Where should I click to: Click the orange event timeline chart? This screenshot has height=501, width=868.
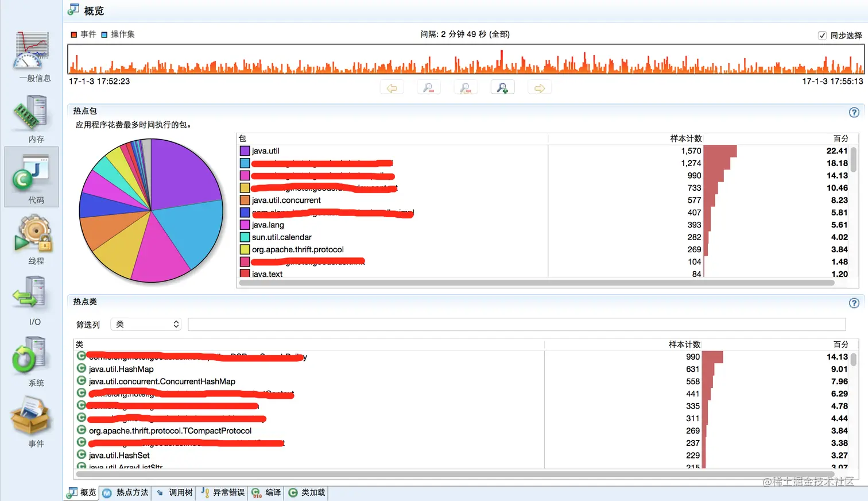(466, 59)
